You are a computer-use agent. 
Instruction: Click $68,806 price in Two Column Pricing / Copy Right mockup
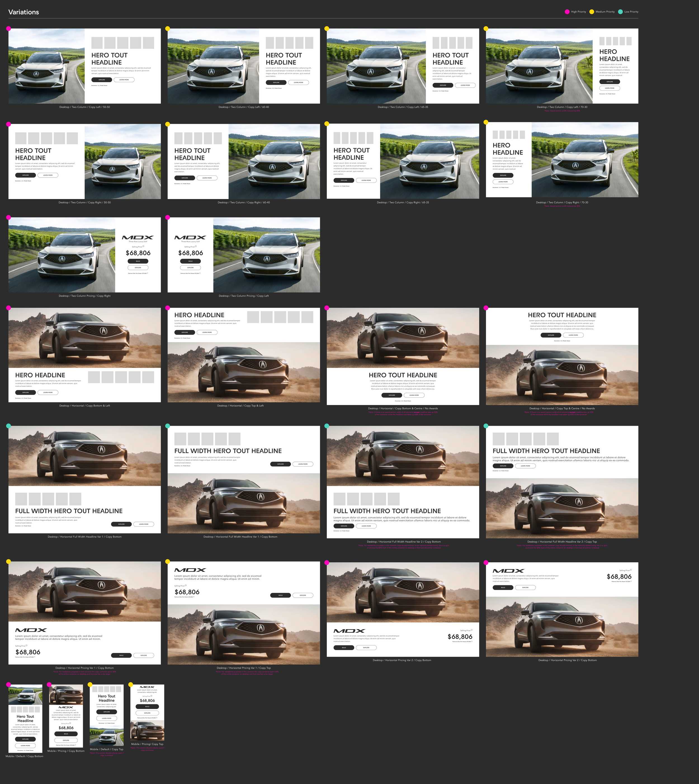(138, 253)
